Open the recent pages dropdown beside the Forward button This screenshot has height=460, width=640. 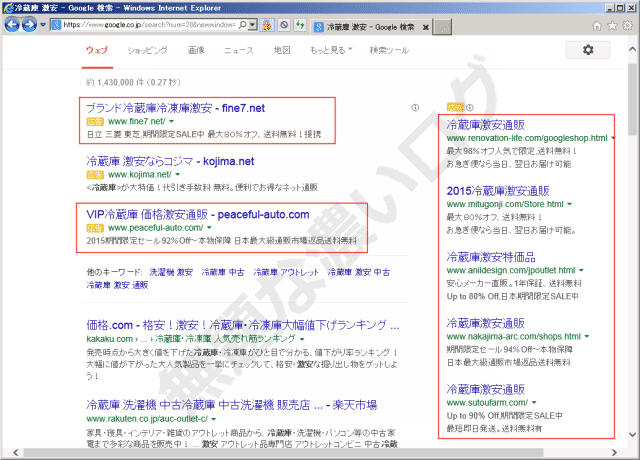click(43, 25)
